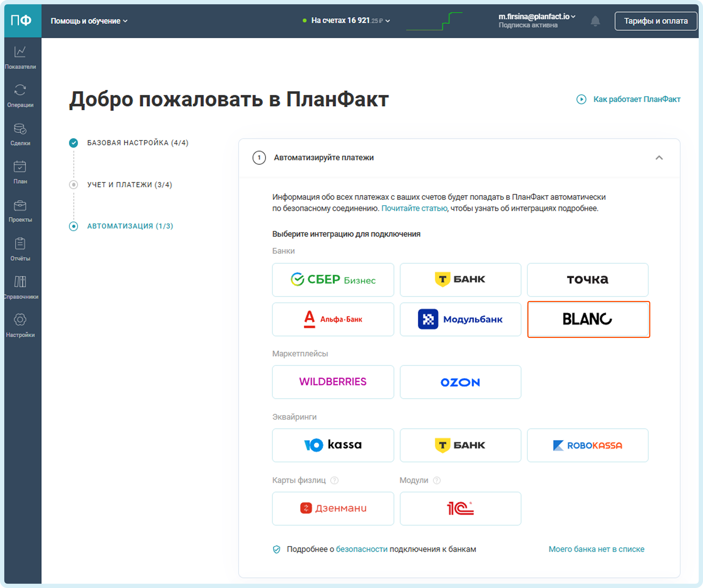The height and width of the screenshot is (588, 703).
Task: Click the completed checkmark for Базовая настройка
Action: 73,143
